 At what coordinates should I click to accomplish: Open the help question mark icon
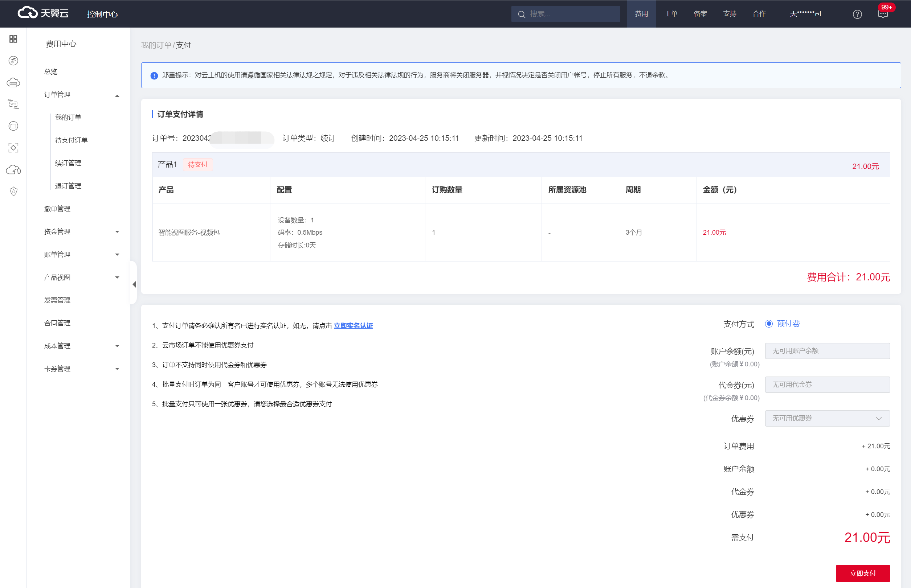coord(857,14)
